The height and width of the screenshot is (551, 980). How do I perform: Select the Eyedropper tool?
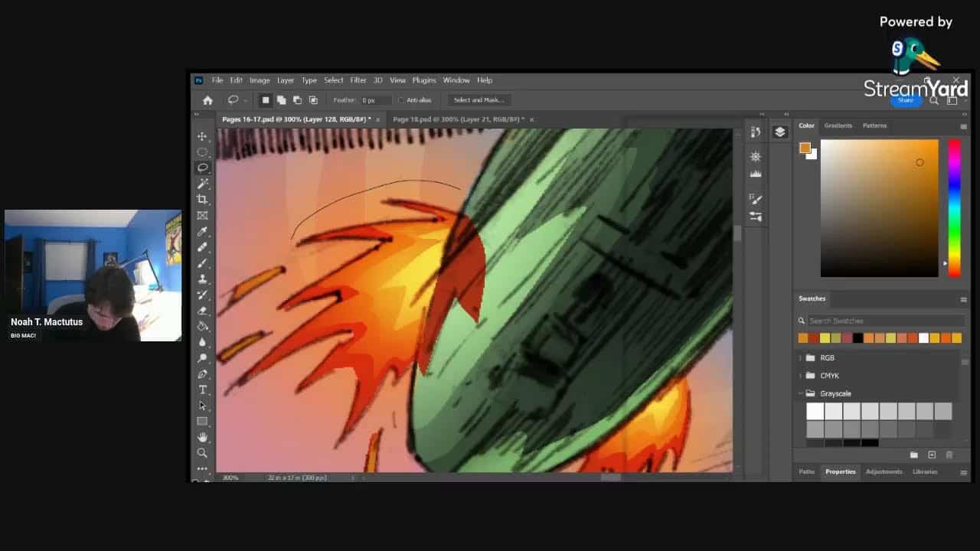(202, 231)
